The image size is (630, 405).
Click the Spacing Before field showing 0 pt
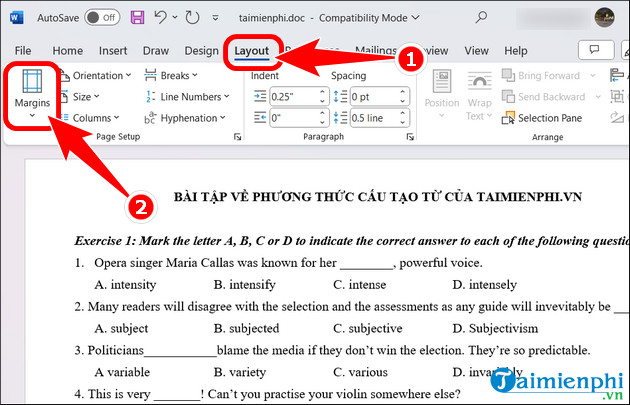(374, 97)
